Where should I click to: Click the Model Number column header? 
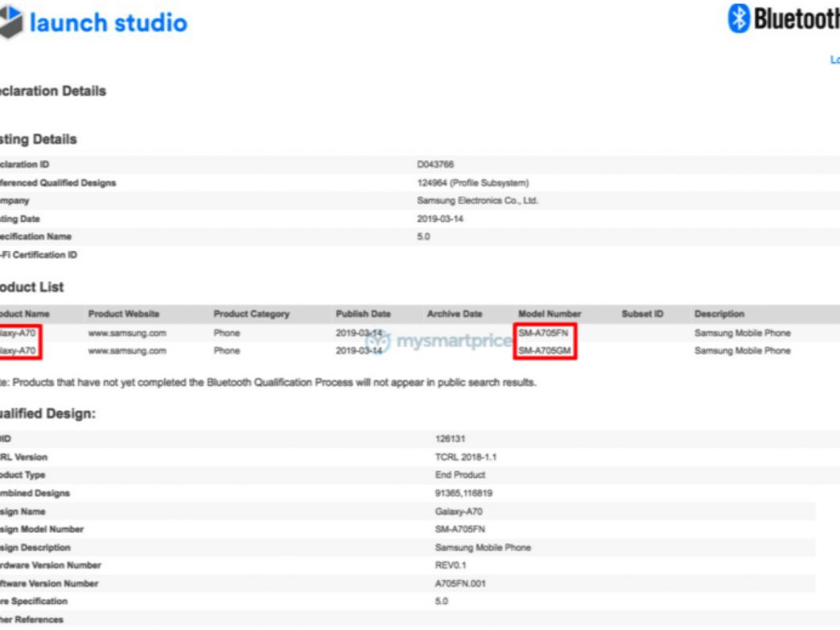pos(550,314)
